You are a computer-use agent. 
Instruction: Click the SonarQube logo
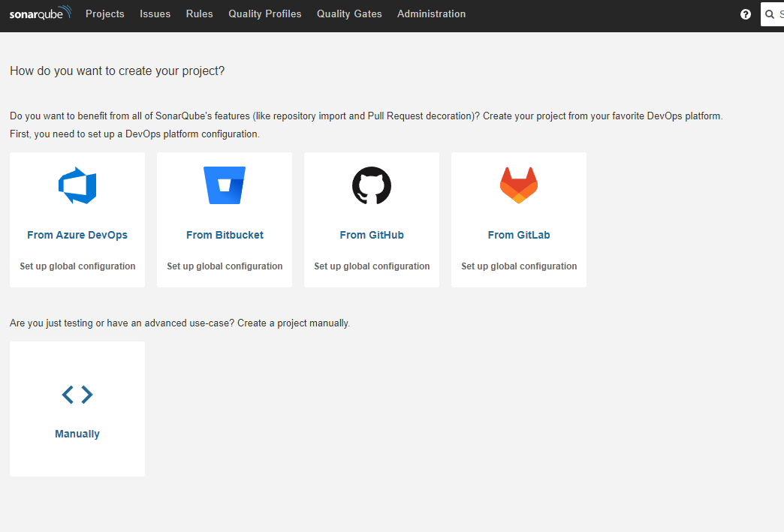tap(41, 14)
